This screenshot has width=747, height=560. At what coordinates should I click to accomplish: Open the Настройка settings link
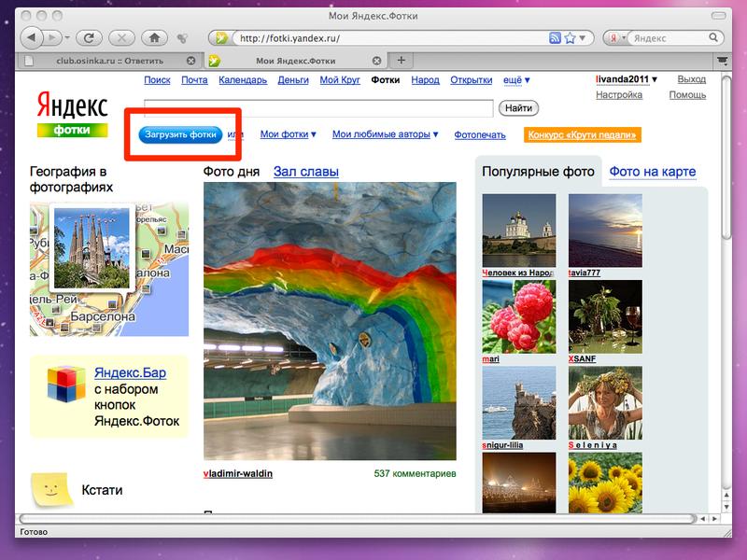(x=619, y=95)
